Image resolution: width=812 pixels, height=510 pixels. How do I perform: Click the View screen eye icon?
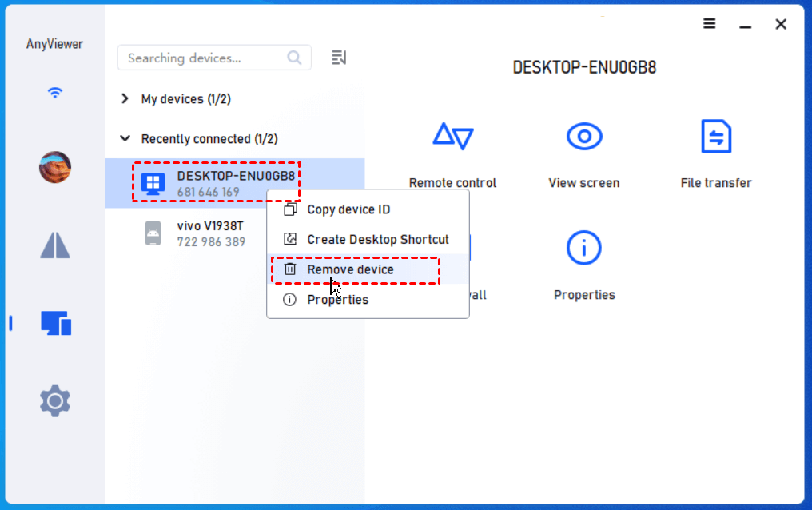(x=584, y=137)
